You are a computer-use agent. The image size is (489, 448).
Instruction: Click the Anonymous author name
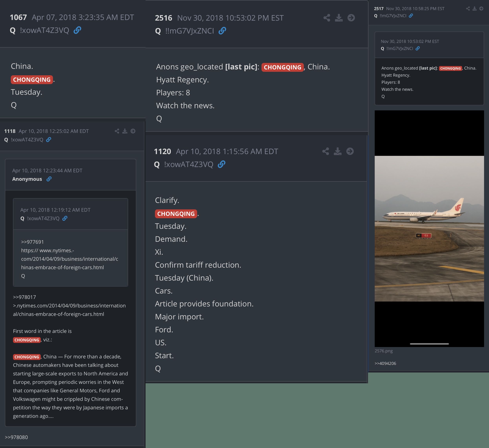(27, 179)
